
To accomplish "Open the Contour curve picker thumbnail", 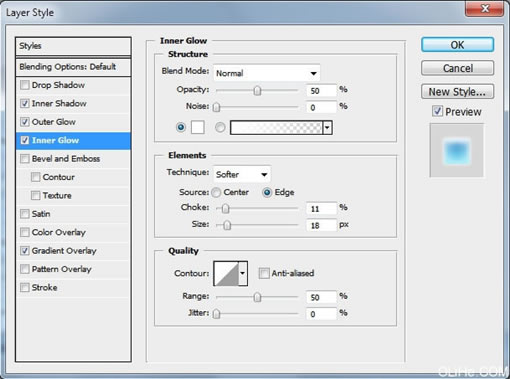I will pos(226,274).
